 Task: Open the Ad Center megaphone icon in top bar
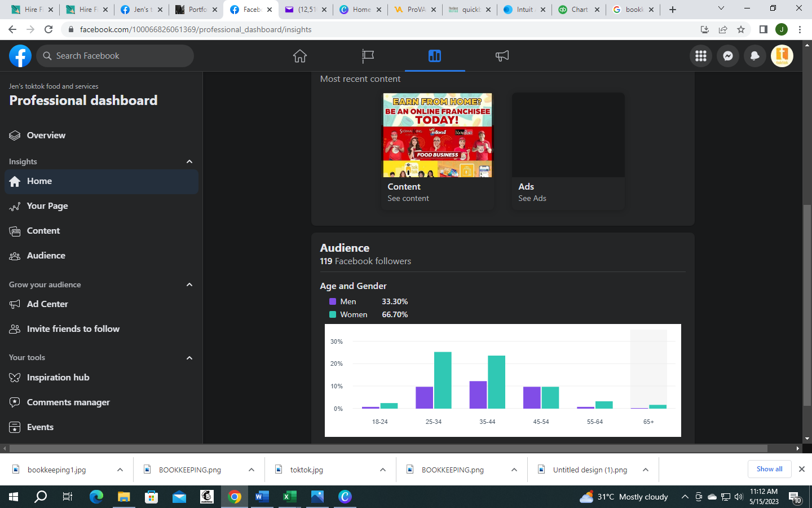pos(502,56)
